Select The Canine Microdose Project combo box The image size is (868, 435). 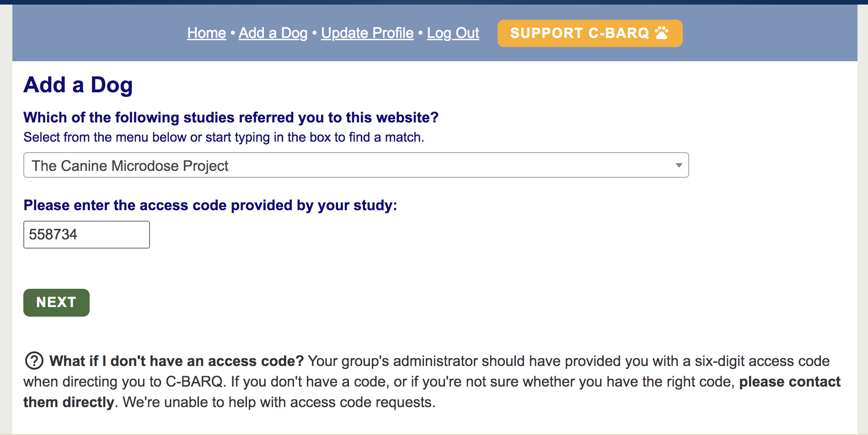[356, 165]
